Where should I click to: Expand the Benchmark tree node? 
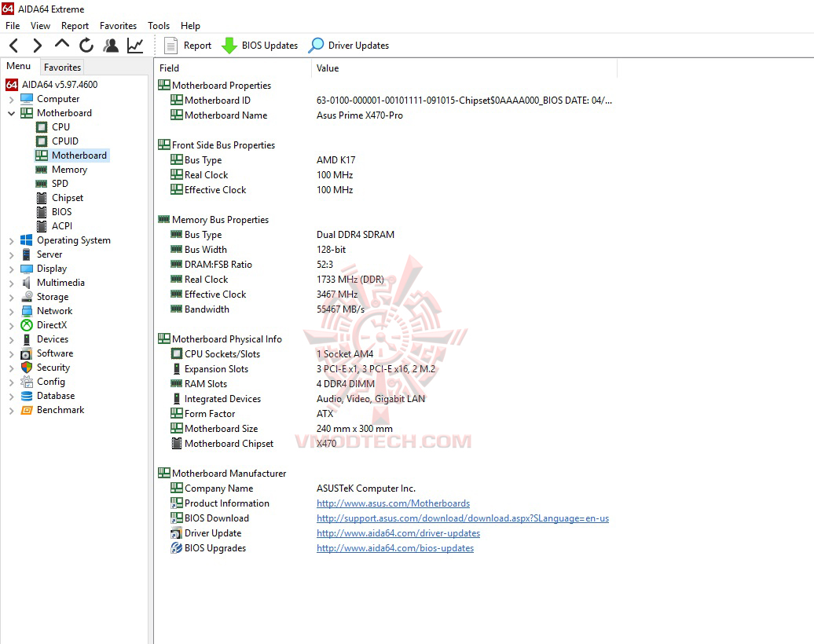pyautogui.click(x=12, y=411)
